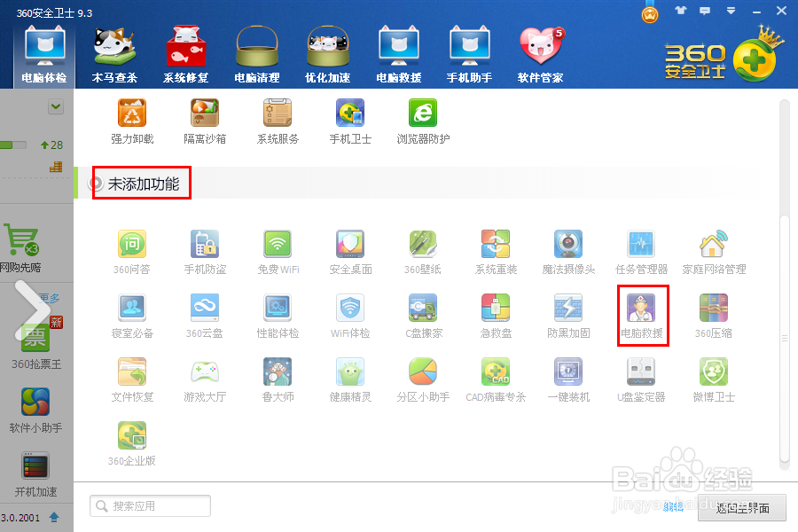Add the 360问答 feature
The image size is (798, 532).
[132, 253]
